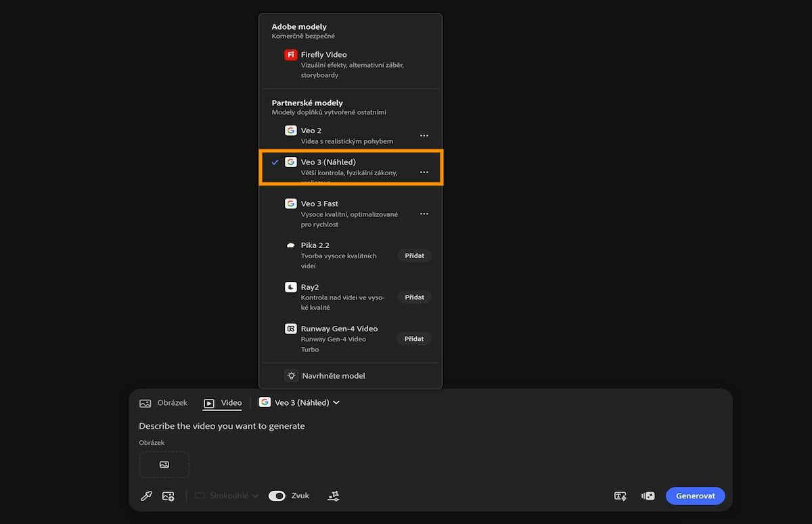Click the Video tab play icon
This screenshot has width=812, height=524.
pos(209,403)
